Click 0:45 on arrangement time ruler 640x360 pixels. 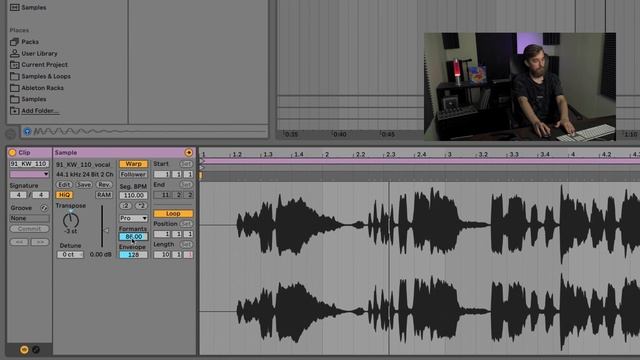click(x=387, y=134)
